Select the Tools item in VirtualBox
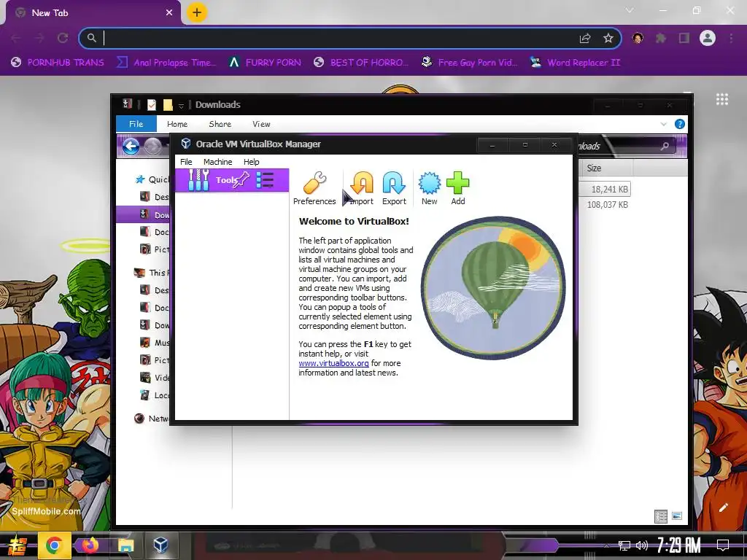Viewport: 747px width, 560px height. point(231,180)
